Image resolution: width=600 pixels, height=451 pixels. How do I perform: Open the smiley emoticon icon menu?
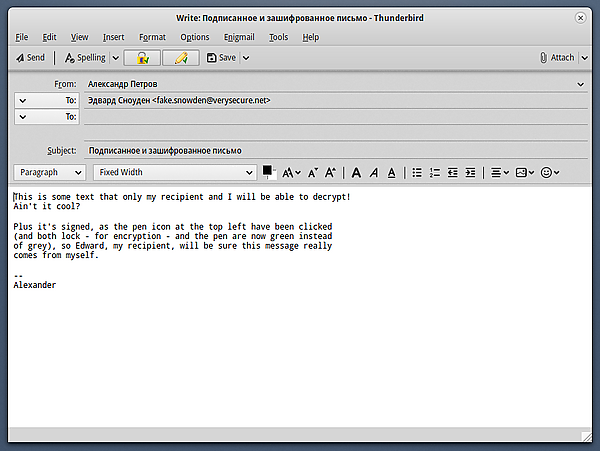coord(550,173)
